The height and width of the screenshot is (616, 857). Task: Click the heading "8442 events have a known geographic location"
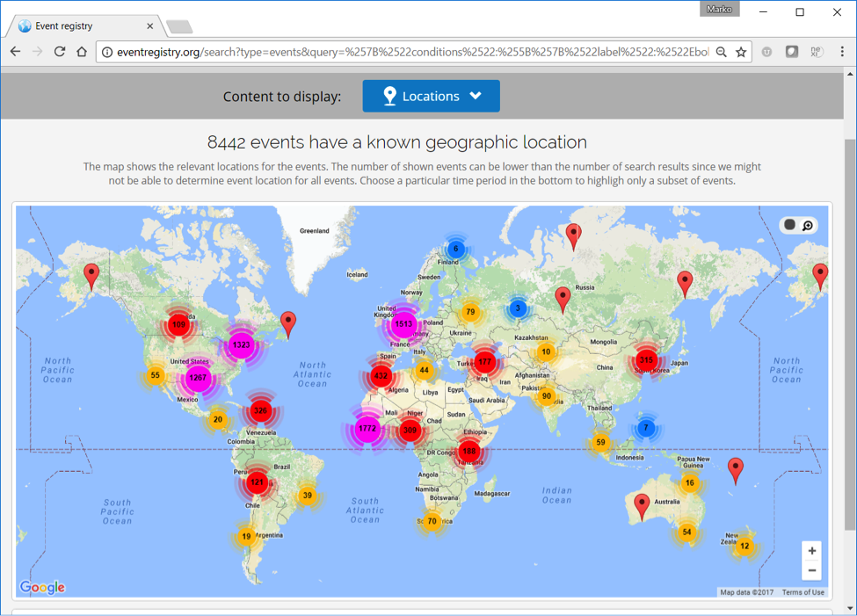click(396, 142)
